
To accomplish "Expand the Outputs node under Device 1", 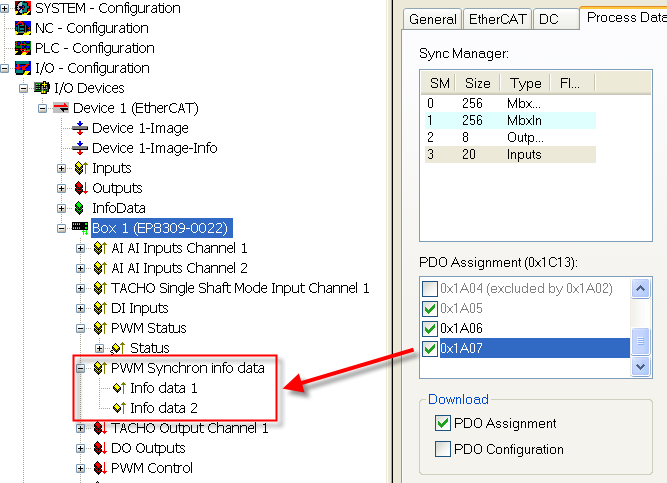I will click(x=61, y=188).
